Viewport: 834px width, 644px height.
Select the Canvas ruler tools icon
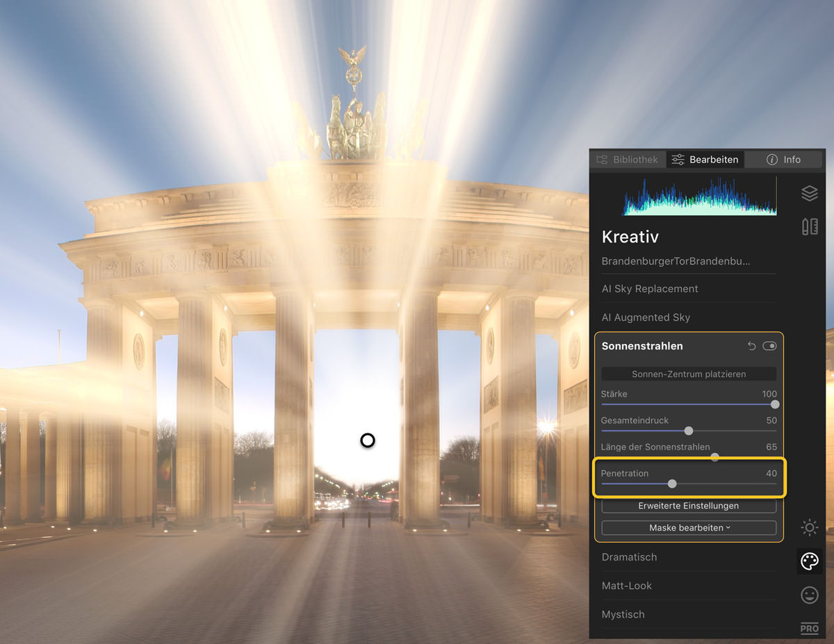click(x=810, y=226)
